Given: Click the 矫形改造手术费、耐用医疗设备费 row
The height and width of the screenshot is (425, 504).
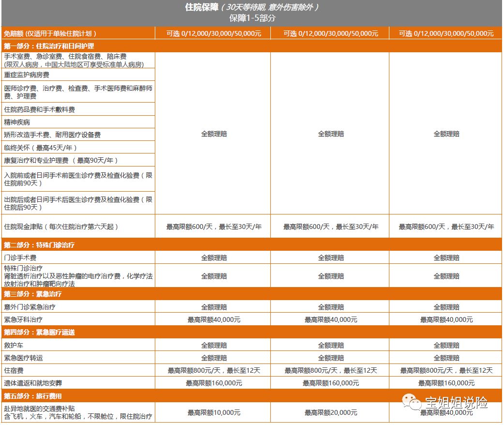Looking at the screenshot, I should coord(78,135).
